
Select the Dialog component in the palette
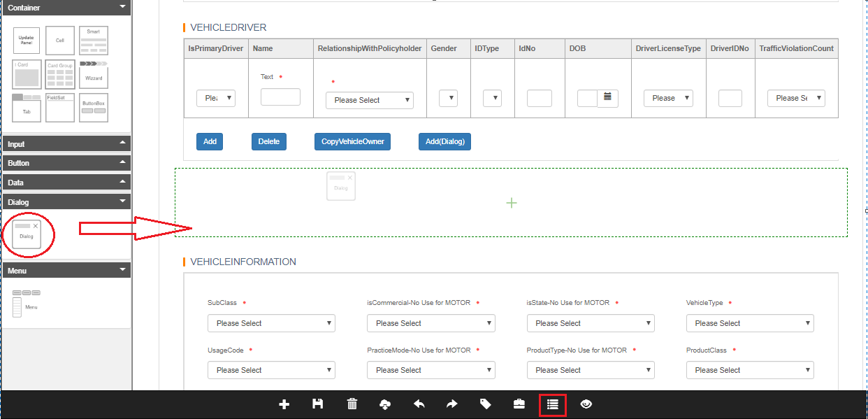[27, 230]
